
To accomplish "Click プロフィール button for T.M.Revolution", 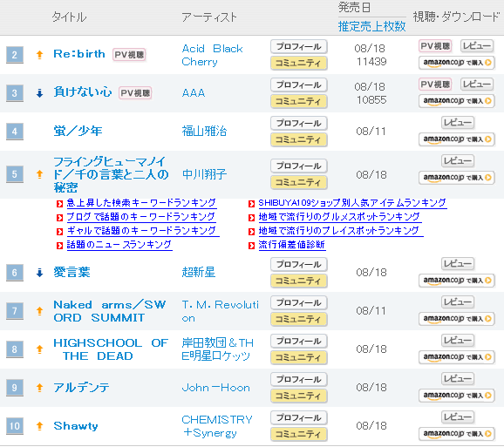I will 299,302.
